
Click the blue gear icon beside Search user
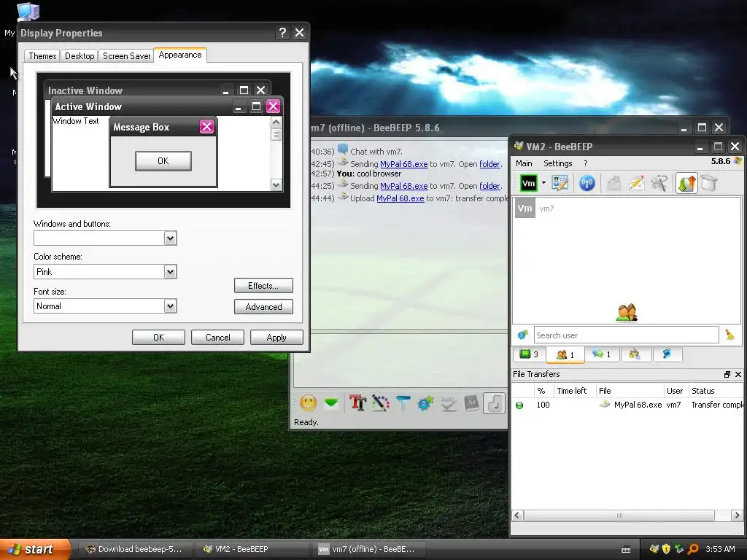[x=522, y=335]
